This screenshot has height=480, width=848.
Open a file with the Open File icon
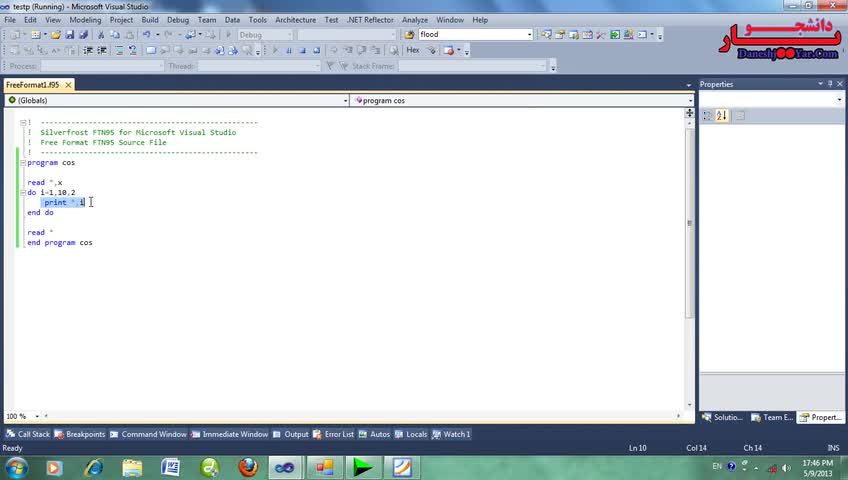[55, 35]
